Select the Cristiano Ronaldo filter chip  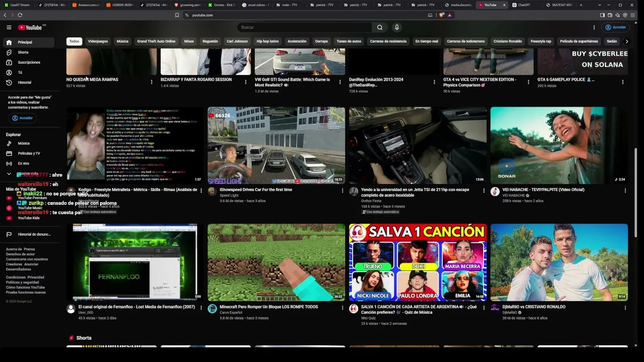pos(508,41)
